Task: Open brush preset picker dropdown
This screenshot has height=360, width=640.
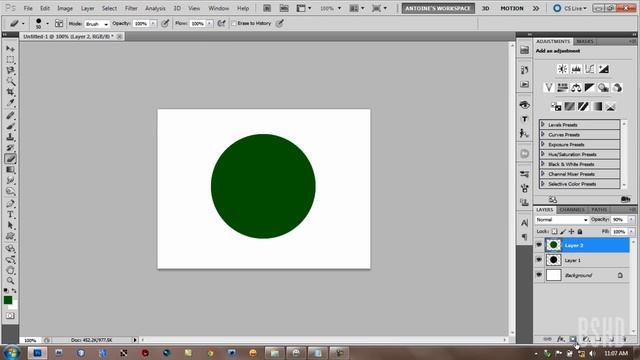Action: tap(47, 24)
